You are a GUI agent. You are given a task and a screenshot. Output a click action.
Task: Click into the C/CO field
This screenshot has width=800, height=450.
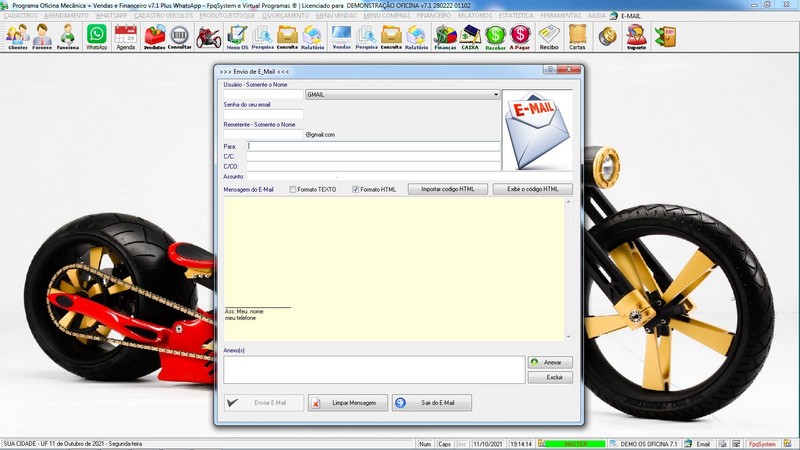[x=373, y=166]
